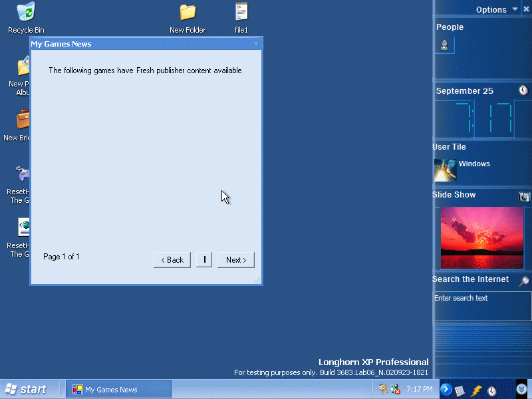Screen dimensions: 532x399
Task: Open the Messenger icon in system tray
Action: click(x=395, y=389)
